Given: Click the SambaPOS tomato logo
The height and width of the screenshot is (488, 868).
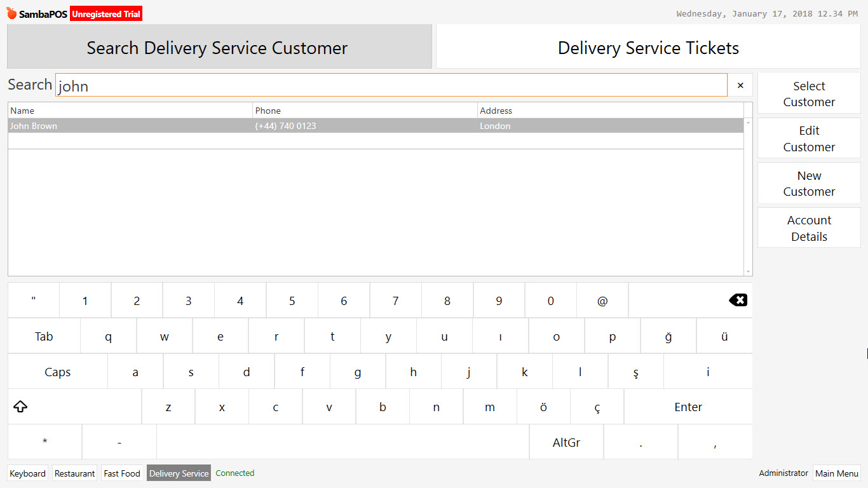Looking at the screenshot, I should 11,12.
